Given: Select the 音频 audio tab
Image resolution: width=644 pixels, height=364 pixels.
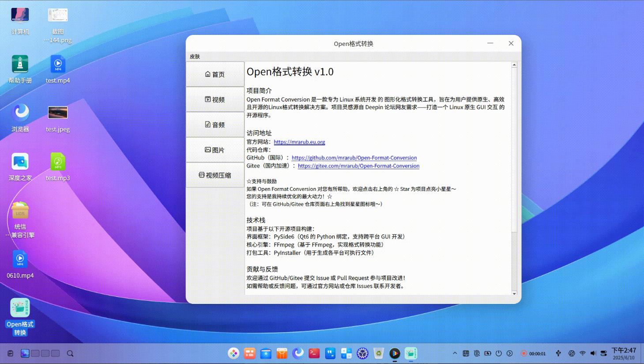Looking at the screenshot, I should [x=215, y=125].
